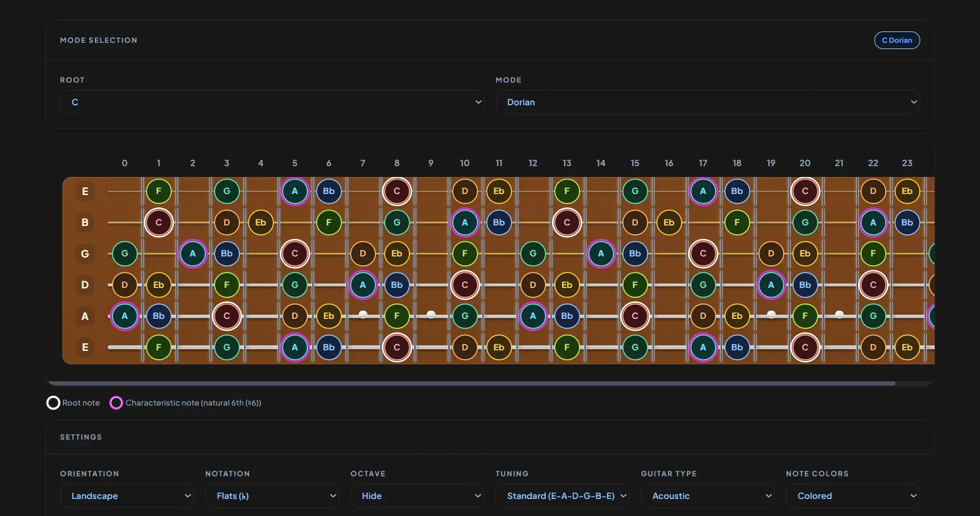Select Eb note at fret 23, high E string

click(x=907, y=191)
